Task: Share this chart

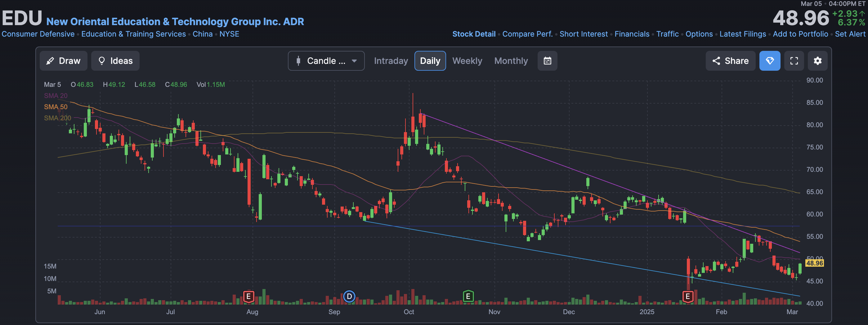Action: pyautogui.click(x=730, y=60)
